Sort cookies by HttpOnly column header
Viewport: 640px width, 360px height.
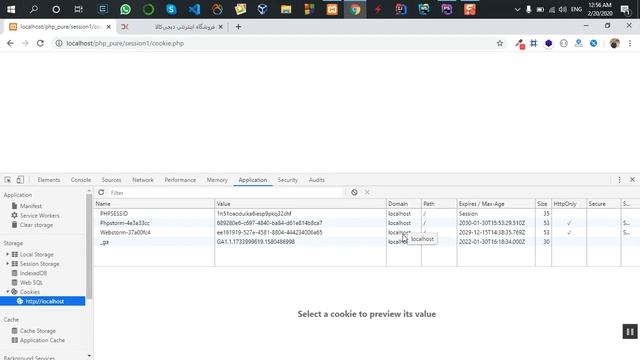point(569,204)
